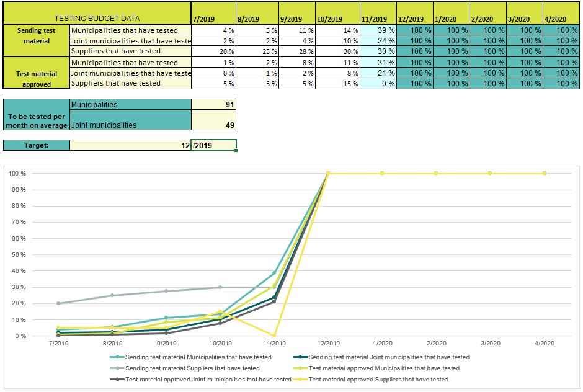The image size is (583, 392).
Task: Click the Target: label cell
Action: pyautogui.click(x=36, y=145)
